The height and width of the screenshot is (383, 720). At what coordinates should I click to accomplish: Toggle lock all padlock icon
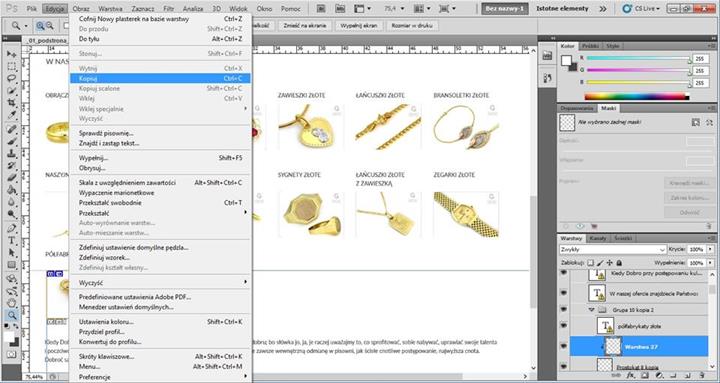click(x=619, y=263)
